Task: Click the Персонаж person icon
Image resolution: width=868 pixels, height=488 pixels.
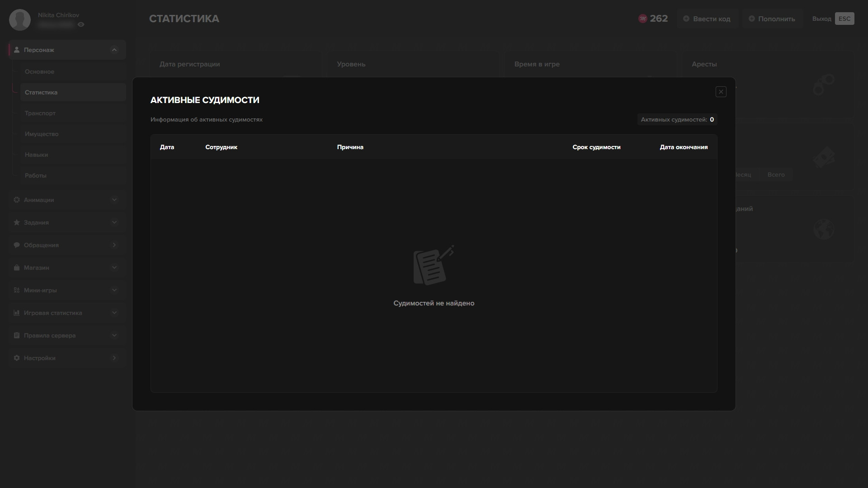Action: click(x=17, y=50)
